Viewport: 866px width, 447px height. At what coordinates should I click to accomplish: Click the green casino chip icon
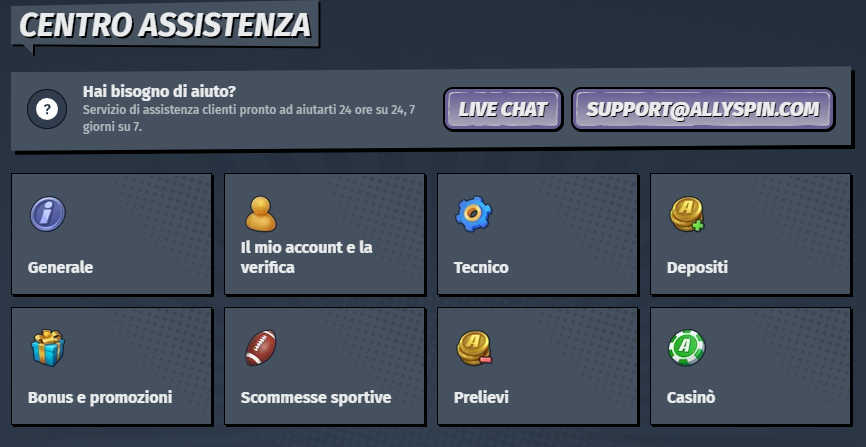point(687,347)
